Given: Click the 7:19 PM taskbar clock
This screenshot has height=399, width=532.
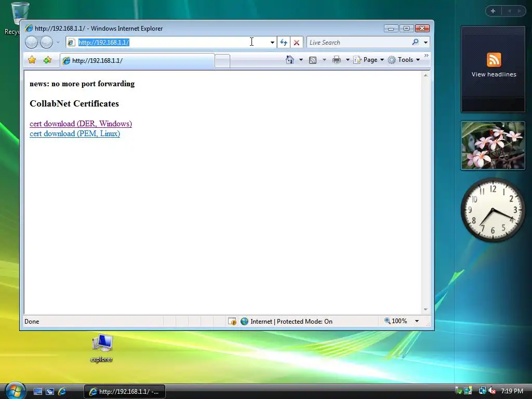Looking at the screenshot, I should point(512,391).
